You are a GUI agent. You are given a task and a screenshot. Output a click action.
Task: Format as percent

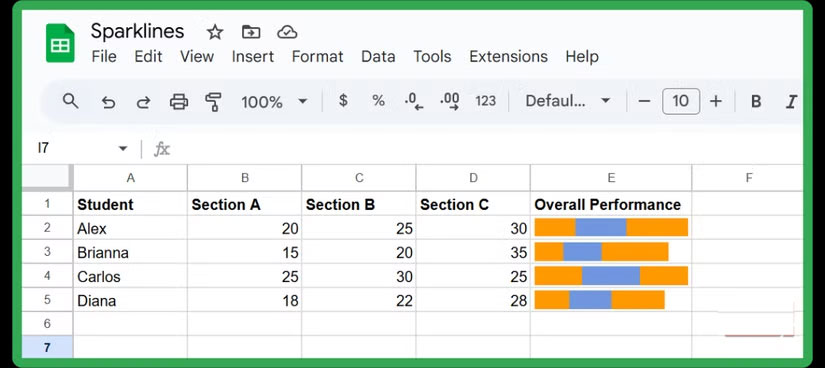[378, 101]
